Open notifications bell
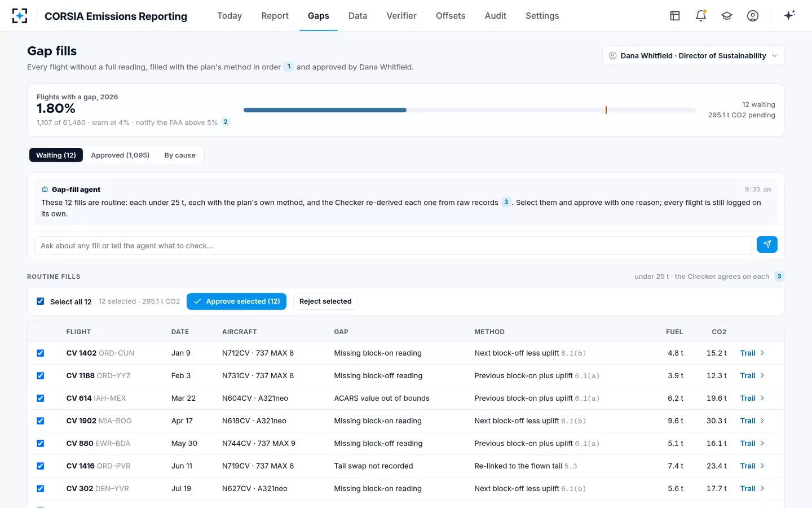 pyautogui.click(x=701, y=16)
